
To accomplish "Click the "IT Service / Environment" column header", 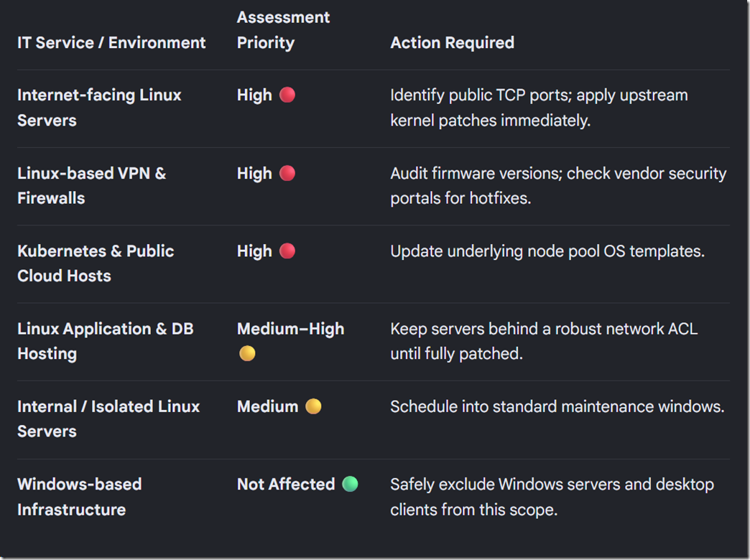I will point(111,42).
